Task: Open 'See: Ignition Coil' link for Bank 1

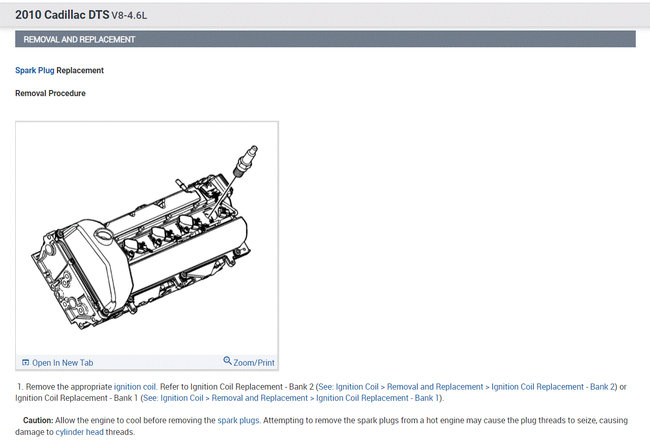Action: pos(173,398)
